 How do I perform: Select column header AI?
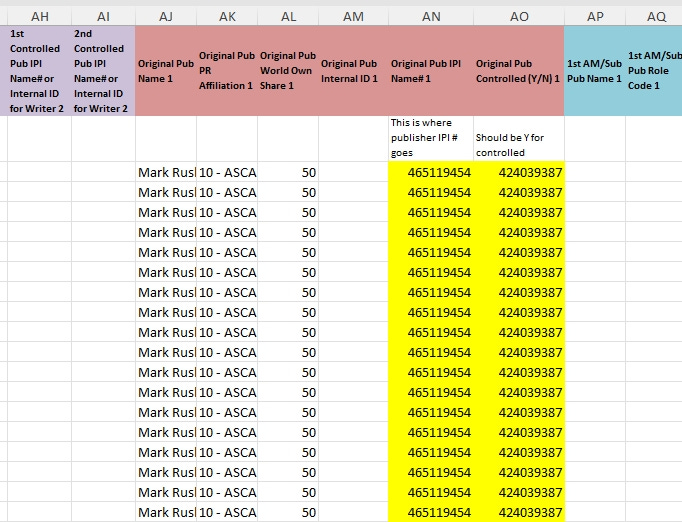click(x=103, y=17)
